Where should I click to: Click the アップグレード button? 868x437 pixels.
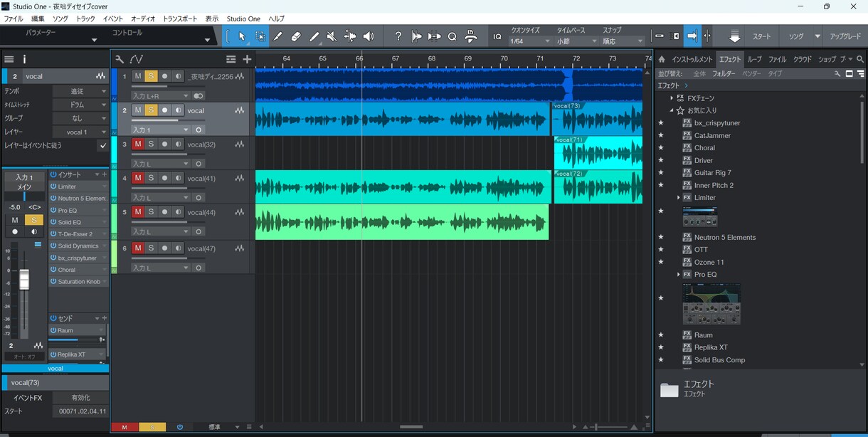845,36
